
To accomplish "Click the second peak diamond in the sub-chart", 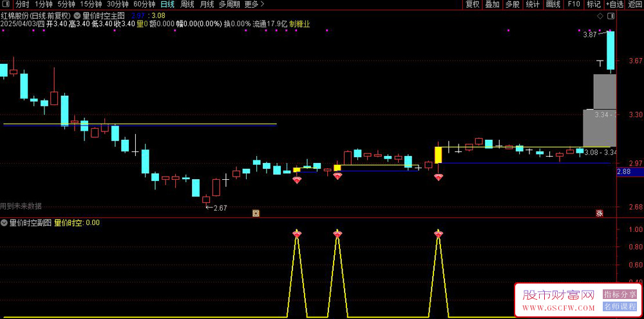I will [337, 235].
